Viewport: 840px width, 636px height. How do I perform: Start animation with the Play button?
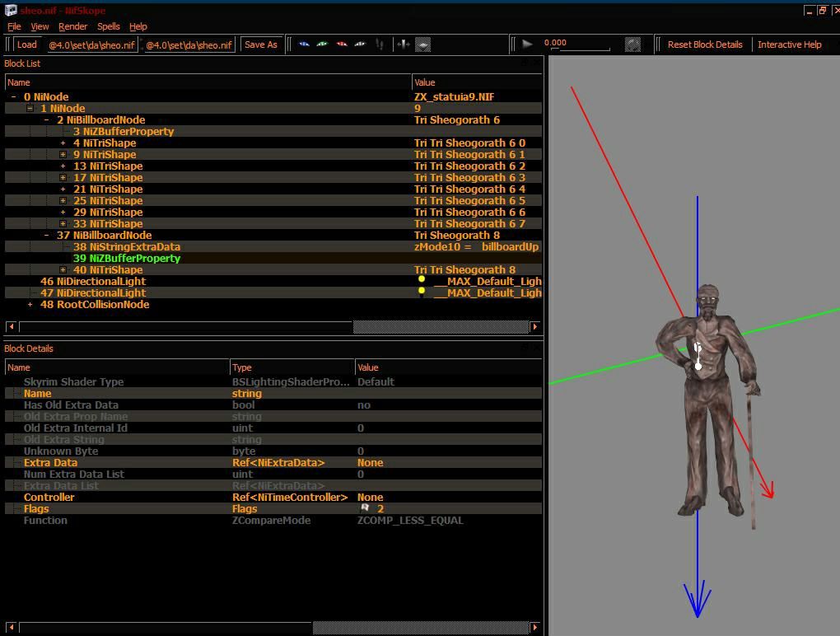tap(527, 44)
